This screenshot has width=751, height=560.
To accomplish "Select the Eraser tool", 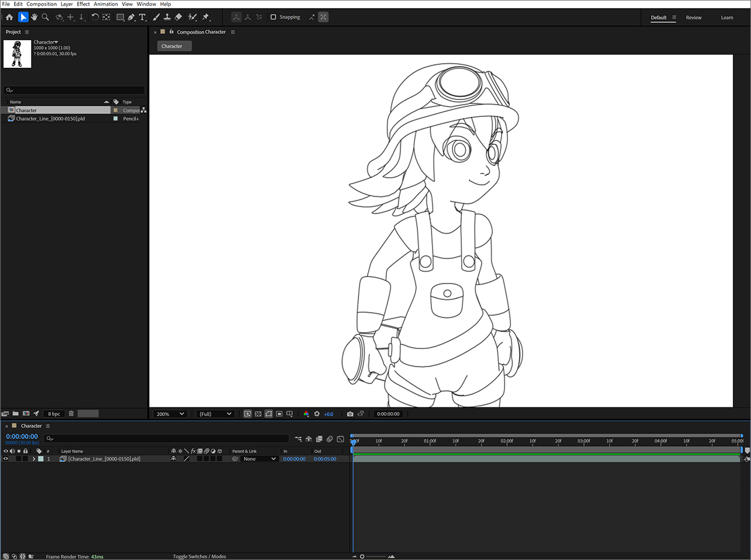I will pyautogui.click(x=178, y=18).
